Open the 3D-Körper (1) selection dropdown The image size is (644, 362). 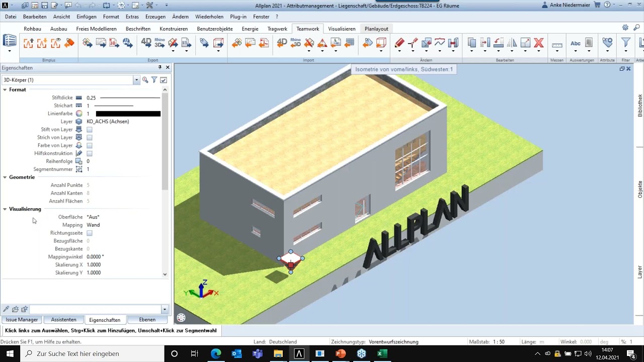point(136,80)
